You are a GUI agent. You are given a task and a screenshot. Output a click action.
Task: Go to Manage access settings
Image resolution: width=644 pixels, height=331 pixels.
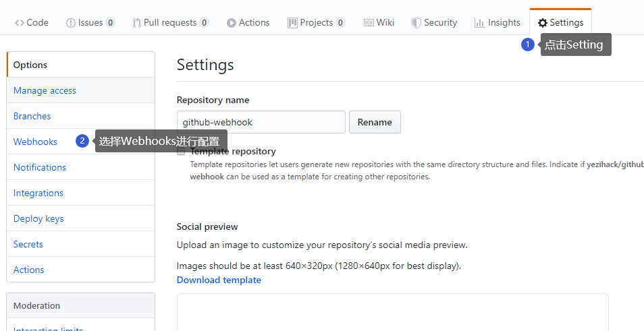[45, 90]
